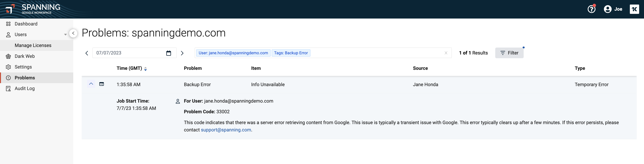Click the 1 of 1 Results text
The image size is (644, 164).
pos(473,53)
